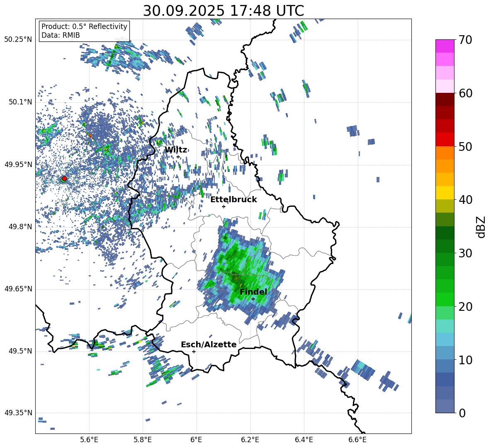
Task: Click the colorbar tick label 30
Action: pyautogui.click(x=465, y=253)
